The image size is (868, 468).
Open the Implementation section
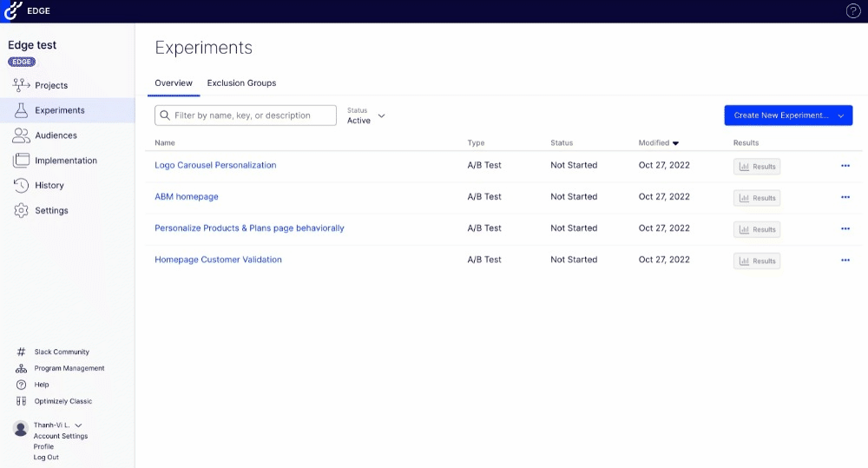[65, 161]
